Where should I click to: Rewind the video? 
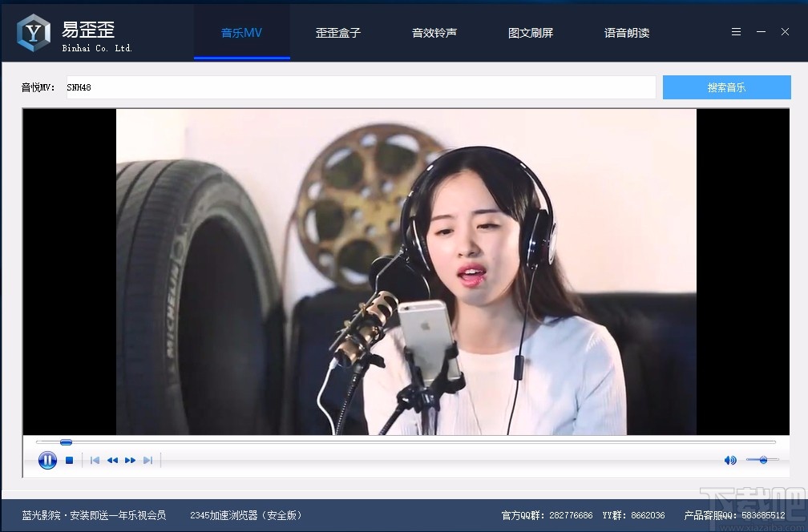pos(112,460)
